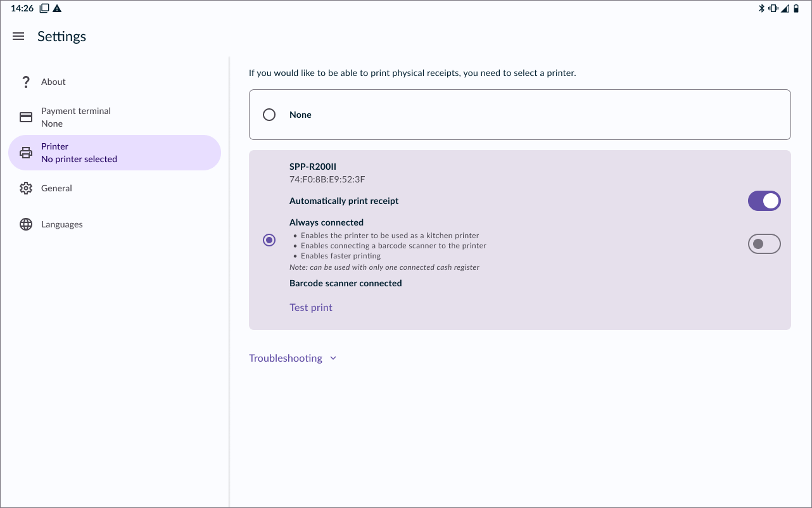The image size is (812, 508).
Task: Click the 'Always connected' label
Action: 327,222
